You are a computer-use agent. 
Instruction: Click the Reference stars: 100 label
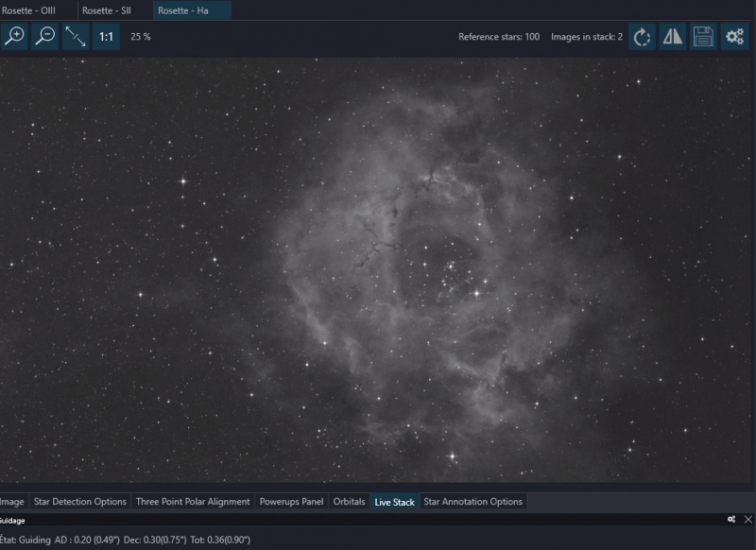coord(499,37)
